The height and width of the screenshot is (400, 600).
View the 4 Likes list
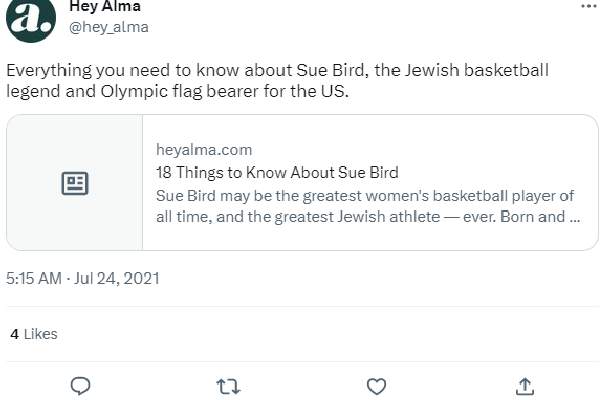(x=34, y=333)
